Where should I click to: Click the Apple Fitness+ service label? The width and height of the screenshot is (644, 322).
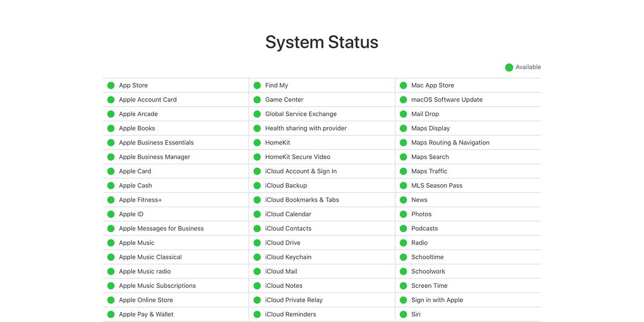[139, 199]
